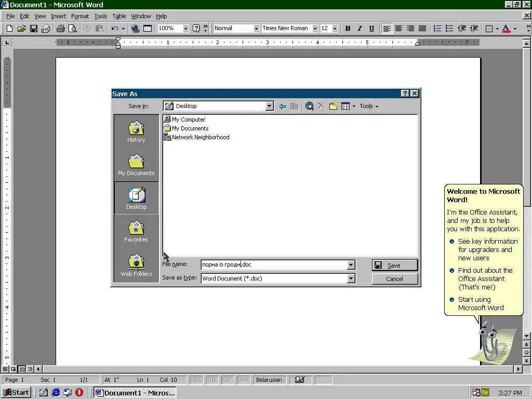The image size is (532, 399).
Task: Toggle Align Left paragraph button
Action: 387,29
